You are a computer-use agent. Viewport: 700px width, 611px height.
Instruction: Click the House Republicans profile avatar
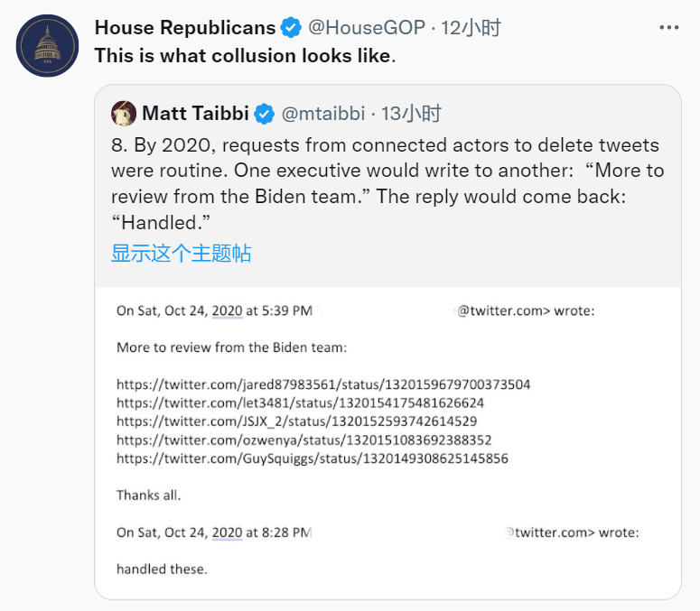(x=46, y=46)
